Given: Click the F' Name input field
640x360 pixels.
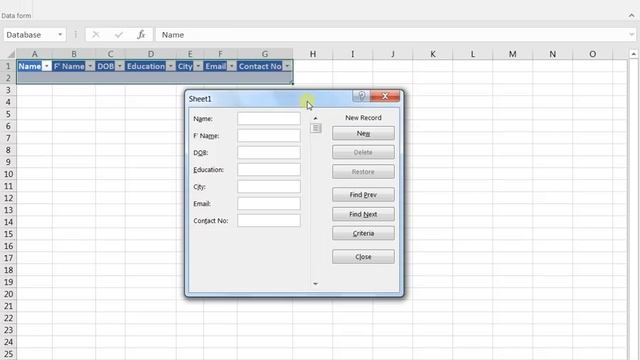Looking at the screenshot, I should (x=269, y=136).
